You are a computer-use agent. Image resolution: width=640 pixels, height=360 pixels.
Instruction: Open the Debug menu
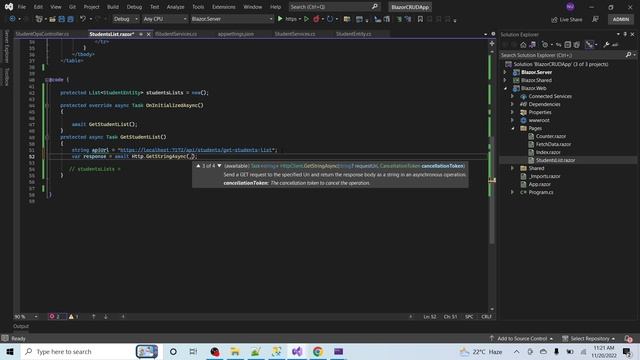(134, 7)
